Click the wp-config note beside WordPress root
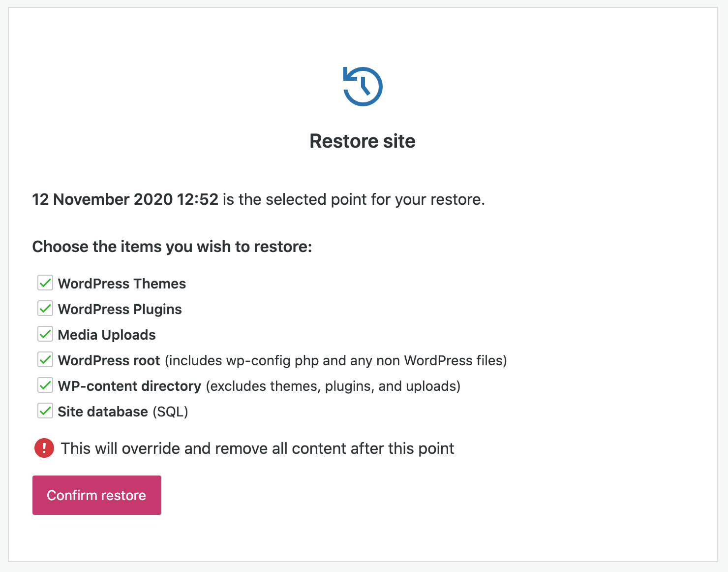Screen dimensions: 728x572 point(336,360)
